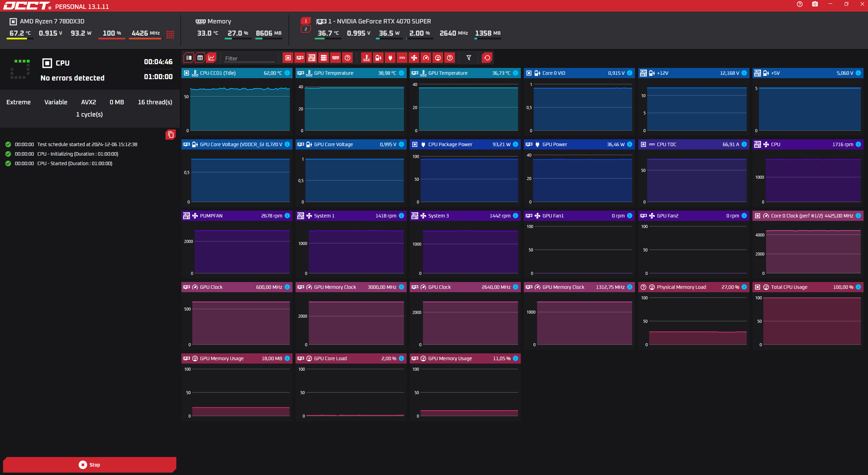Toggle the temperature sensors filter
This screenshot has height=475, width=868.
[366, 58]
